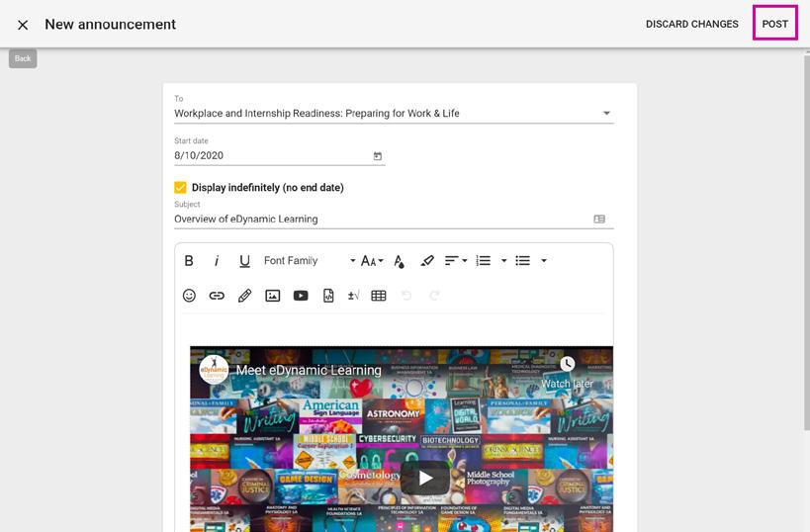Post the announcement

(774, 25)
